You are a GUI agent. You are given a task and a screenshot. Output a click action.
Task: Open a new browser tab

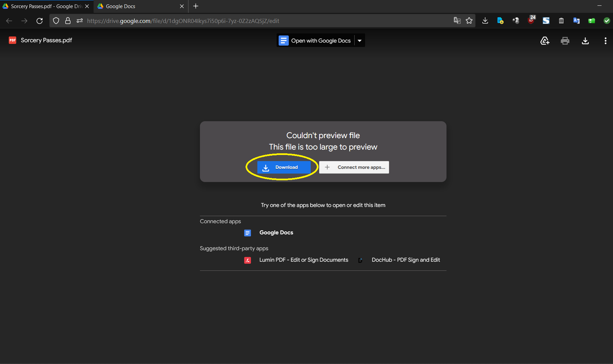coord(196,6)
